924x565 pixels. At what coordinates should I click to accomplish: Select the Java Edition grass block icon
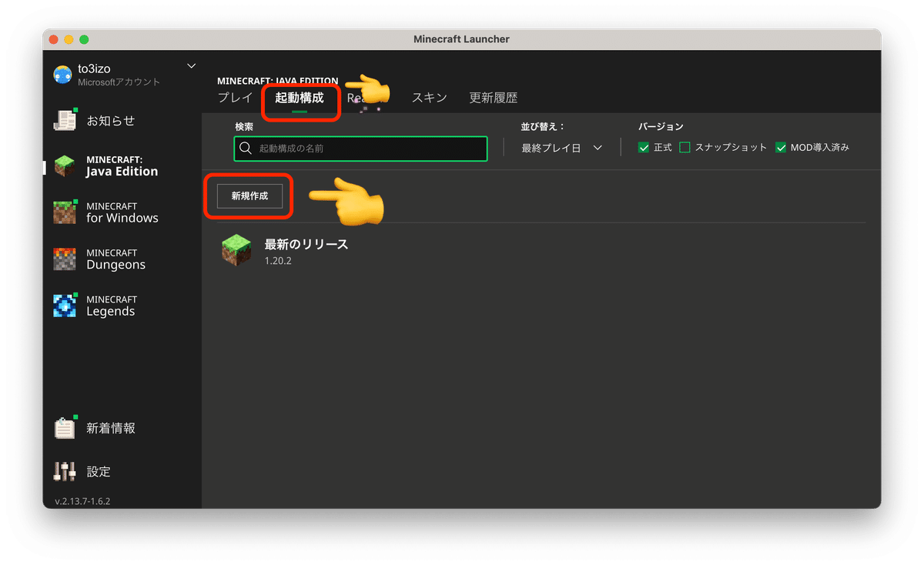[x=65, y=166]
